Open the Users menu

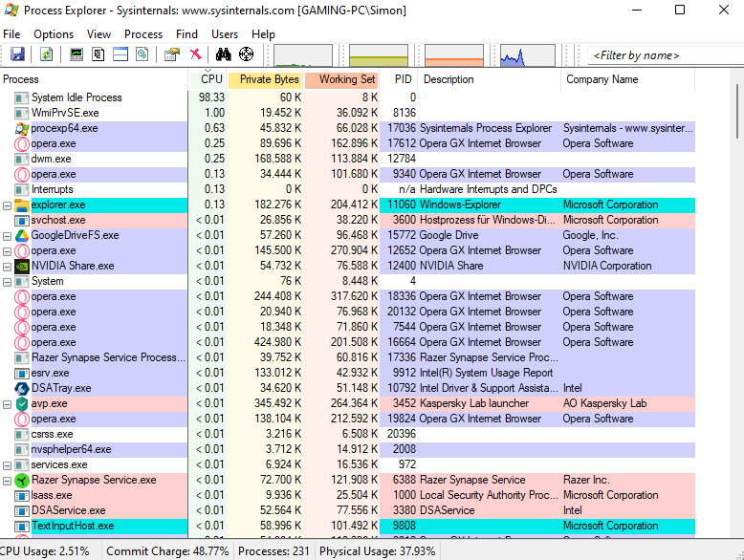coord(225,34)
